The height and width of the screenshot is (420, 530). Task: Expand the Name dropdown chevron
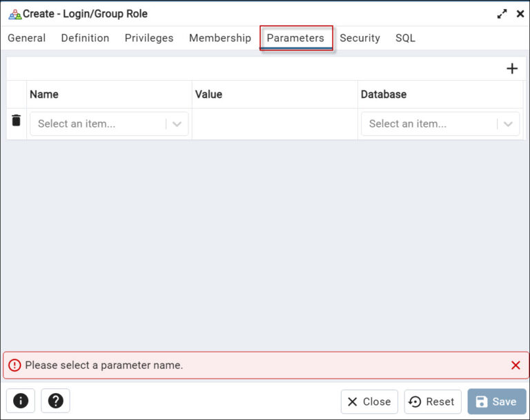click(177, 124)
